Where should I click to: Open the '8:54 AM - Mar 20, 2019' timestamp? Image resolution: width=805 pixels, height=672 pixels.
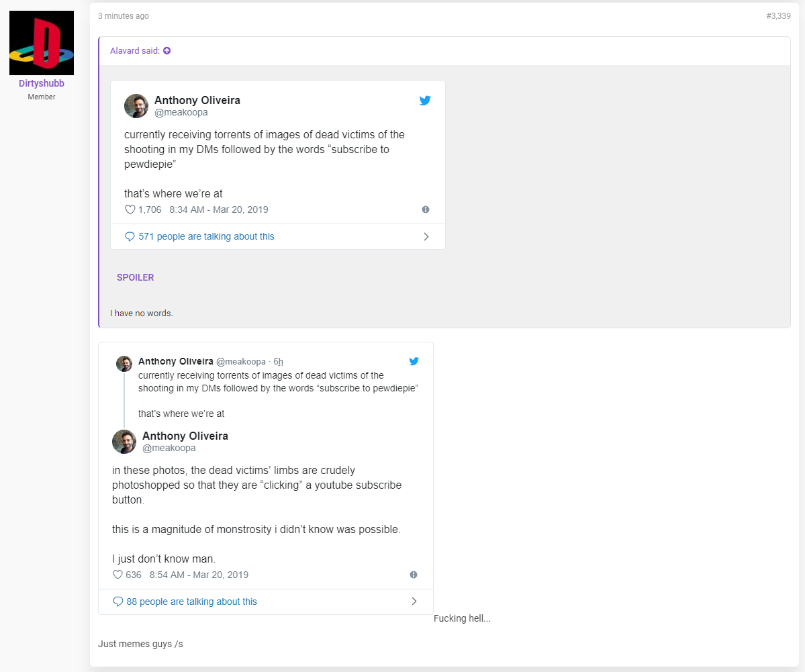click(199, 575)
